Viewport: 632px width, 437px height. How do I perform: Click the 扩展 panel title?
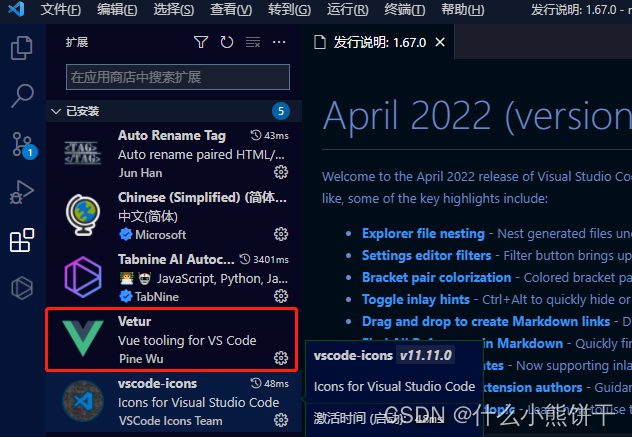point(77,42)
